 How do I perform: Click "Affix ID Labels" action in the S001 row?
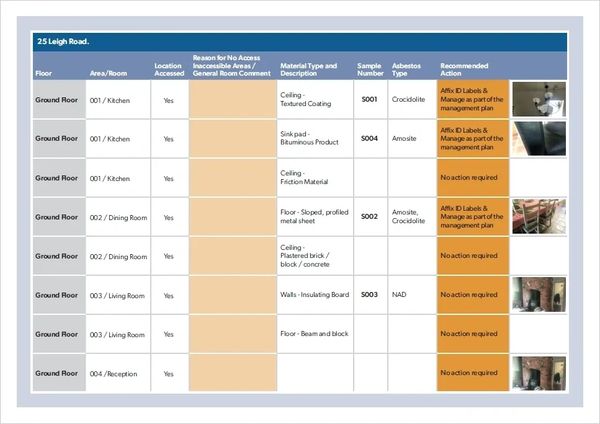[x=471, y=99]
